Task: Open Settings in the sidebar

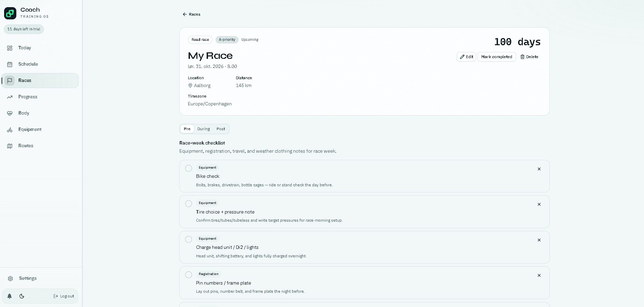Action: (40, 278)
